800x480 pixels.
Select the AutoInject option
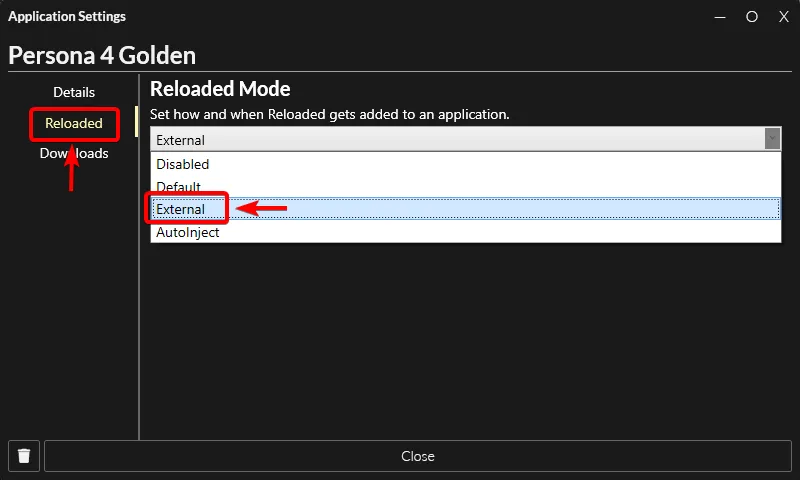point(465,232)
